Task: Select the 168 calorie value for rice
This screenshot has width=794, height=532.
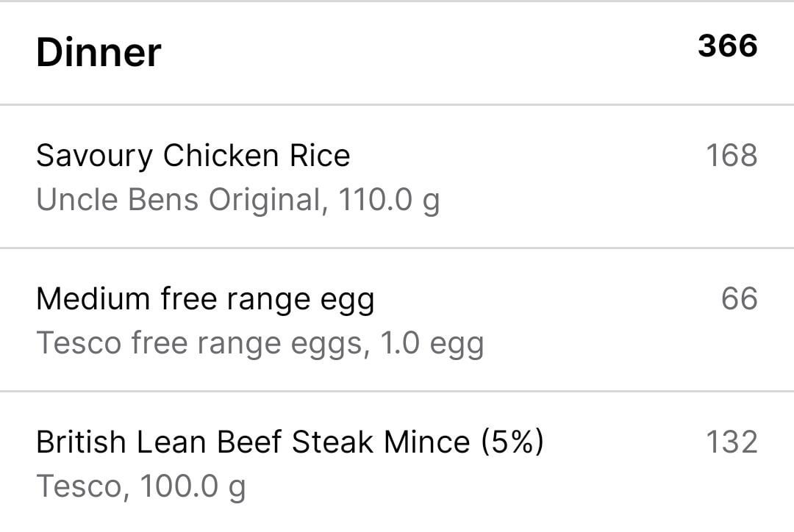Action: click(732, 155)
